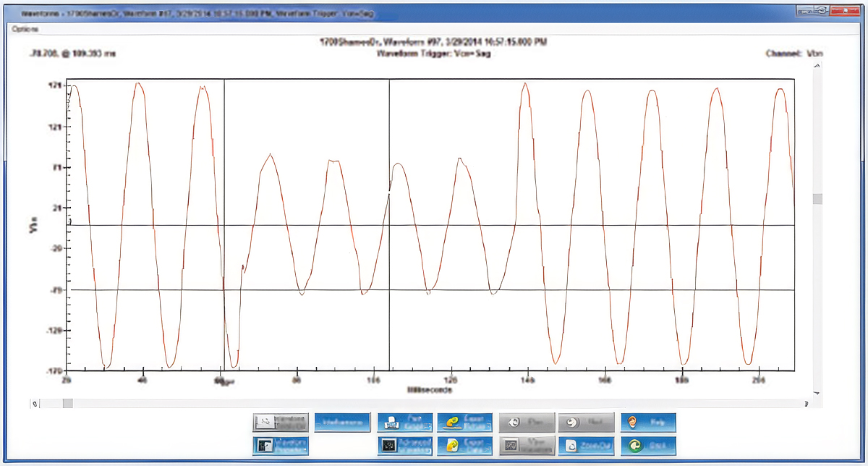This screenshot has height=466, width=868.
Task: Click the Print Graph button
Action: click(405, 422)
